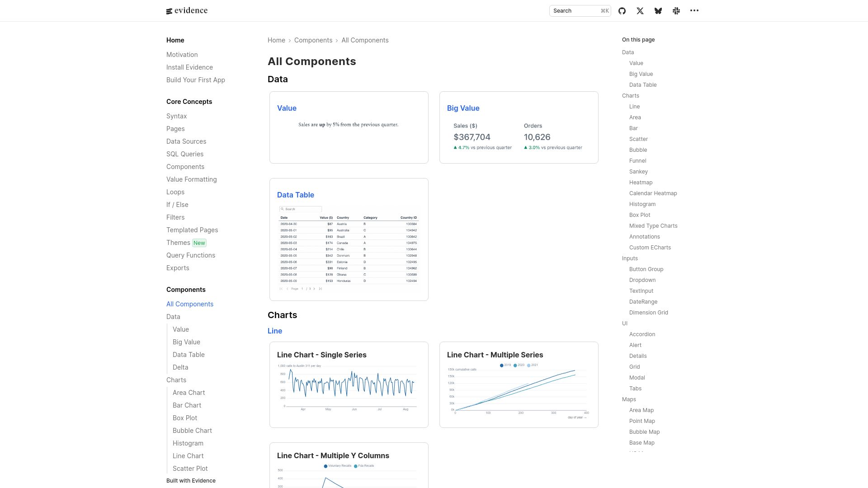Jump to Inputs section in On this page
This screenshot has width=868, height=488.
[x=630, y=258]
